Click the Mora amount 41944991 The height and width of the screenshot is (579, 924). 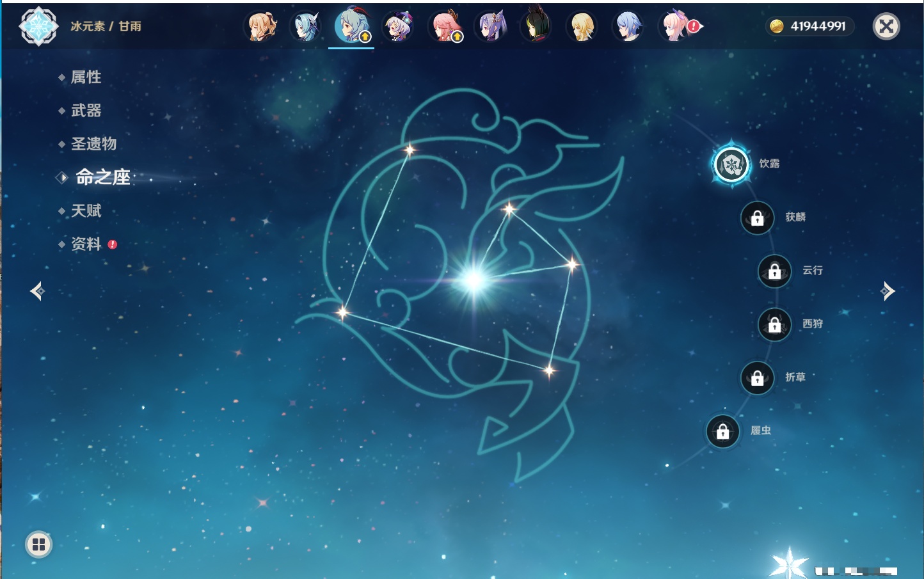818,26
